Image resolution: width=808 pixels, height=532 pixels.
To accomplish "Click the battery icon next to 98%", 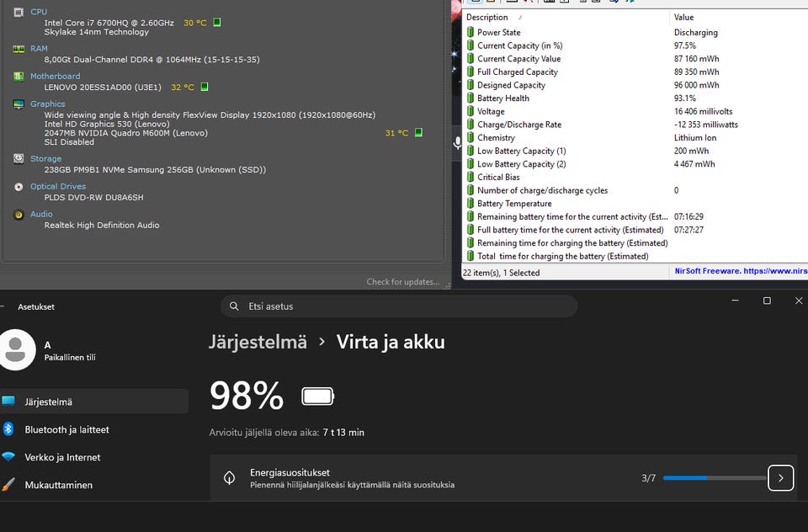I will [x=318, y=396].
